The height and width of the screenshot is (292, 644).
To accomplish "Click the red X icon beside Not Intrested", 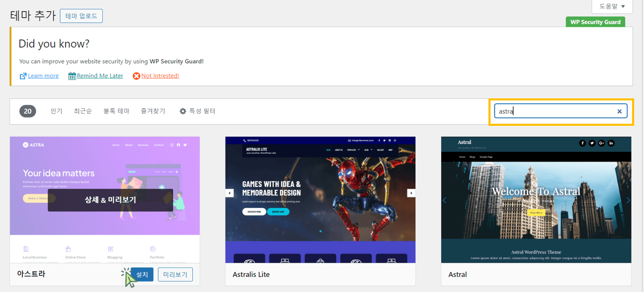I will pyautogui.click(x=136, y=76).
